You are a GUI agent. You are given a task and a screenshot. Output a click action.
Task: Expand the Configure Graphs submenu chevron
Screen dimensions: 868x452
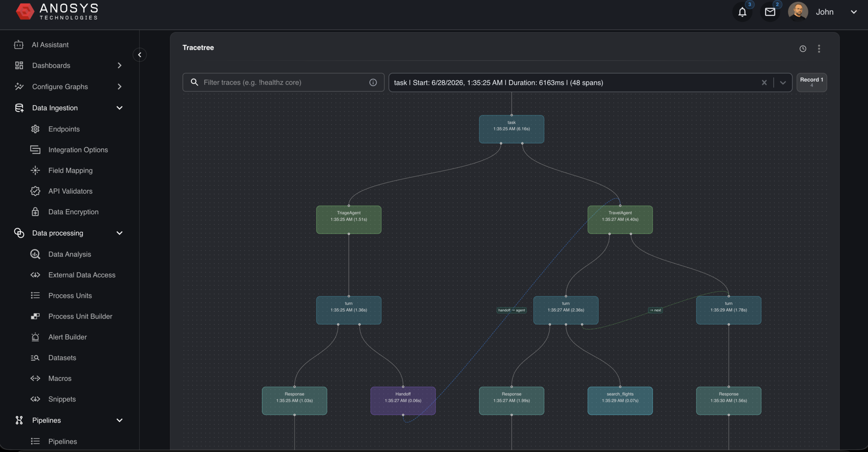(x=119, y=87)
